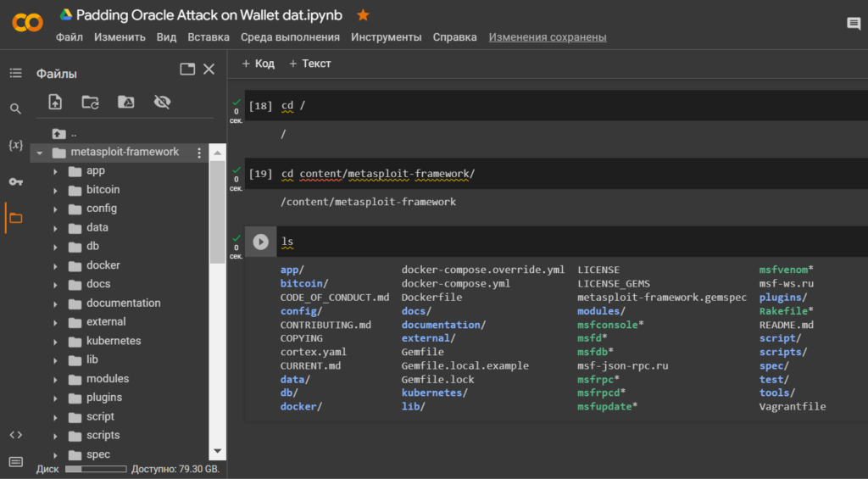
Task: Select the db folder in tree
Action: [x=92, y=247]
